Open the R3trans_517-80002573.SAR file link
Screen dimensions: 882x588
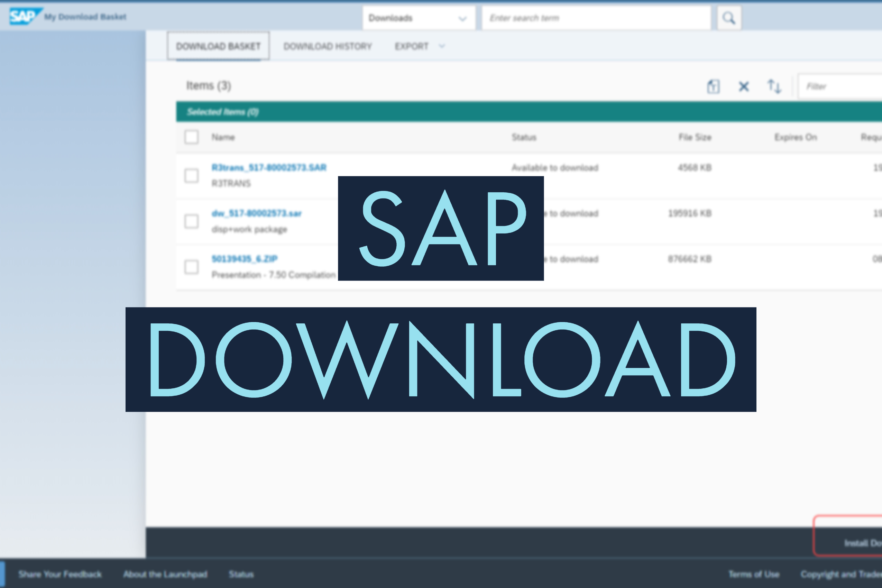[269, 167]
